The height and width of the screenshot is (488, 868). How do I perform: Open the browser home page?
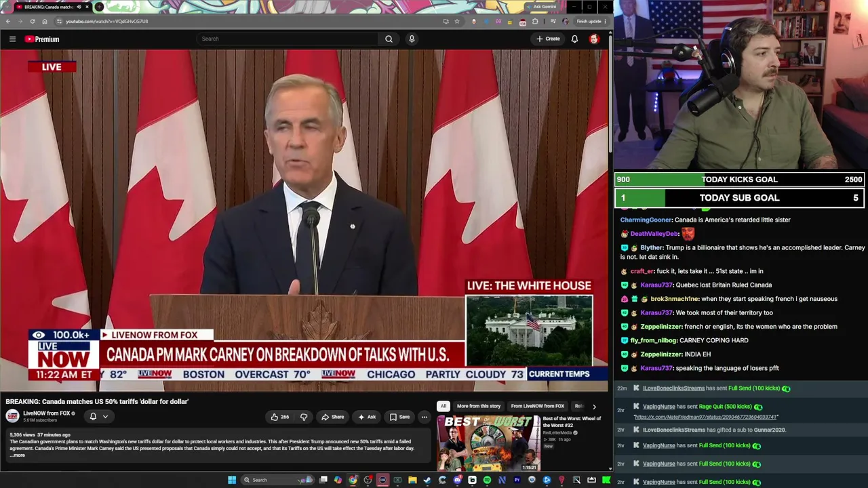click(45, 21)
